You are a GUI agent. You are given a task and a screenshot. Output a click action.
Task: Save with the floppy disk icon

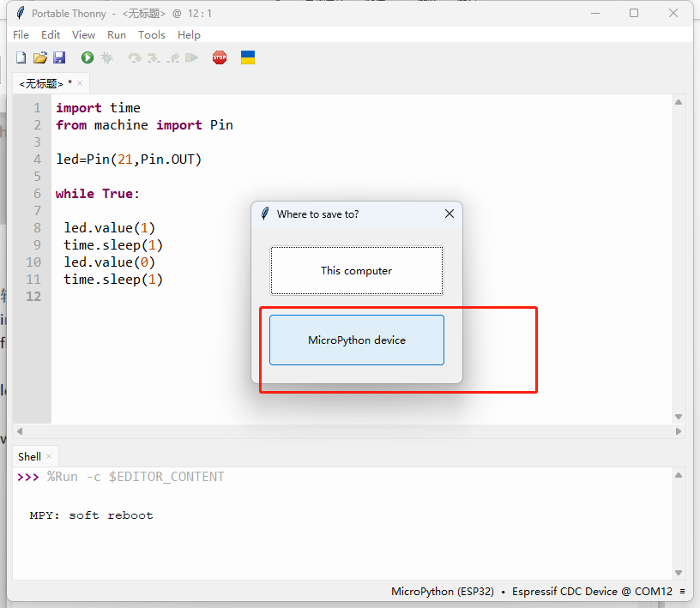59,57
